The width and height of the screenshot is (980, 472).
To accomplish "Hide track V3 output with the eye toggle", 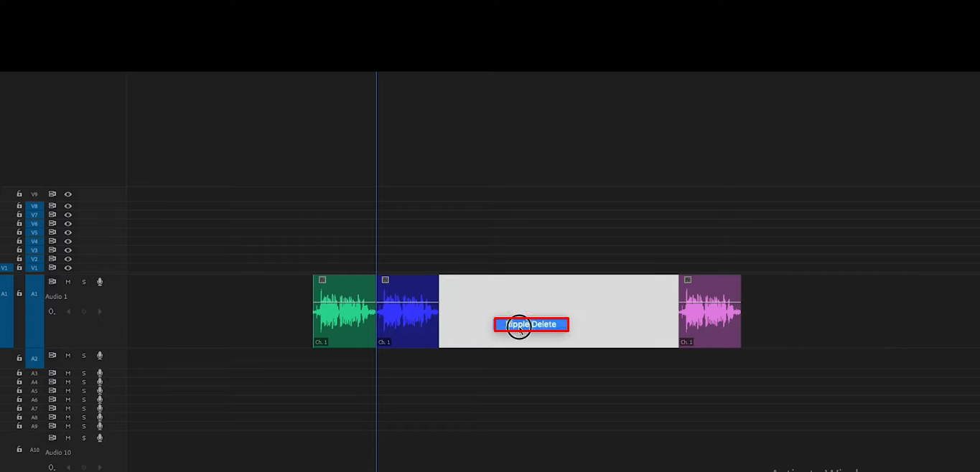I will click(x=67, y=250).
